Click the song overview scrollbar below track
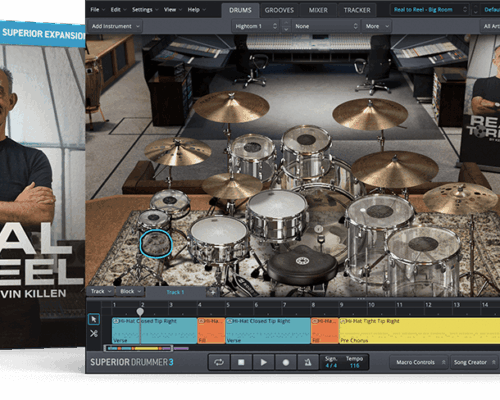This screenshot has width=500, height=400. tap(139, 348)
